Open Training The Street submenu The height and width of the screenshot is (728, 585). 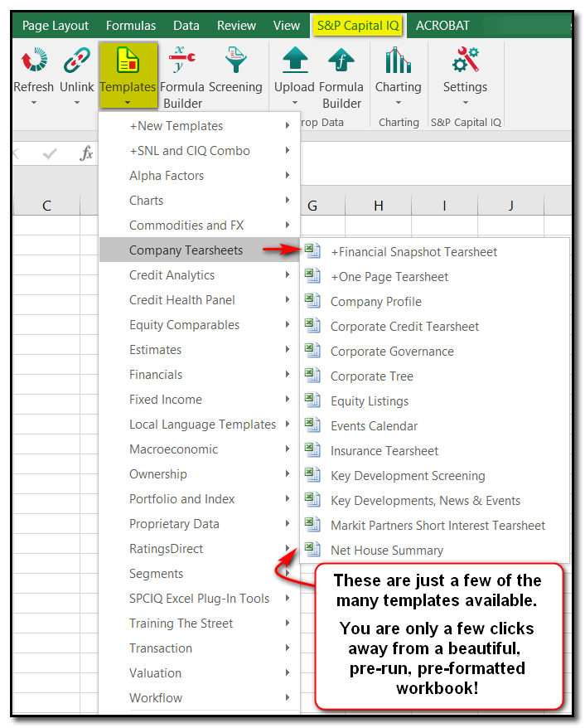click(200, 623)
